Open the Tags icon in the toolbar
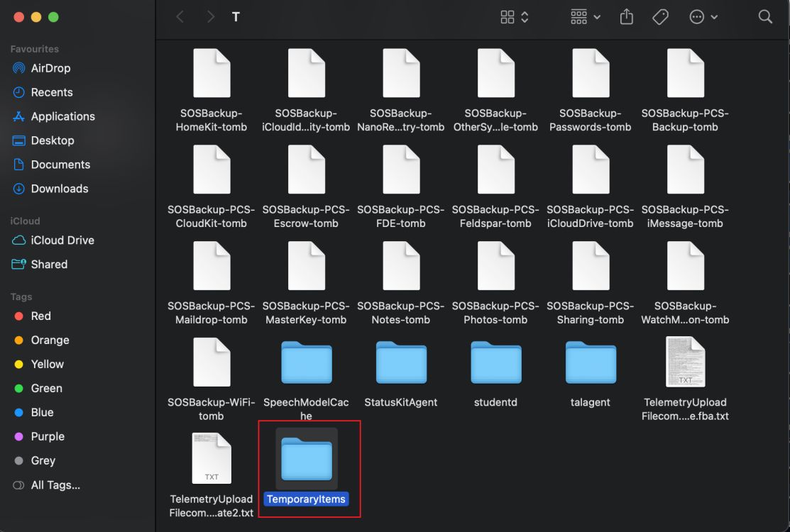 pyautogui.click(x=660, y=16)
